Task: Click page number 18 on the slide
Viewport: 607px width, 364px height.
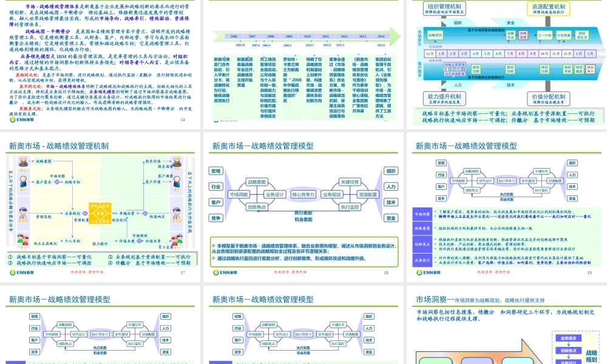Action: 386,273
